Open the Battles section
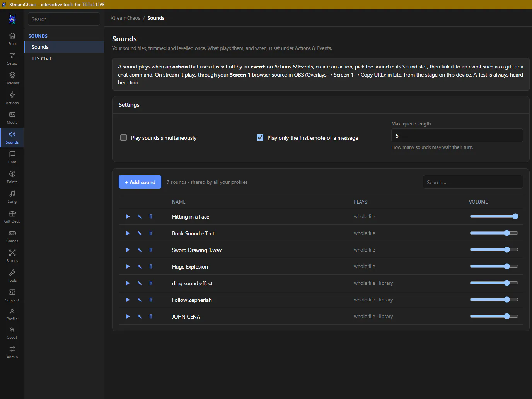The image size is (532, 399). coord(12,256)
